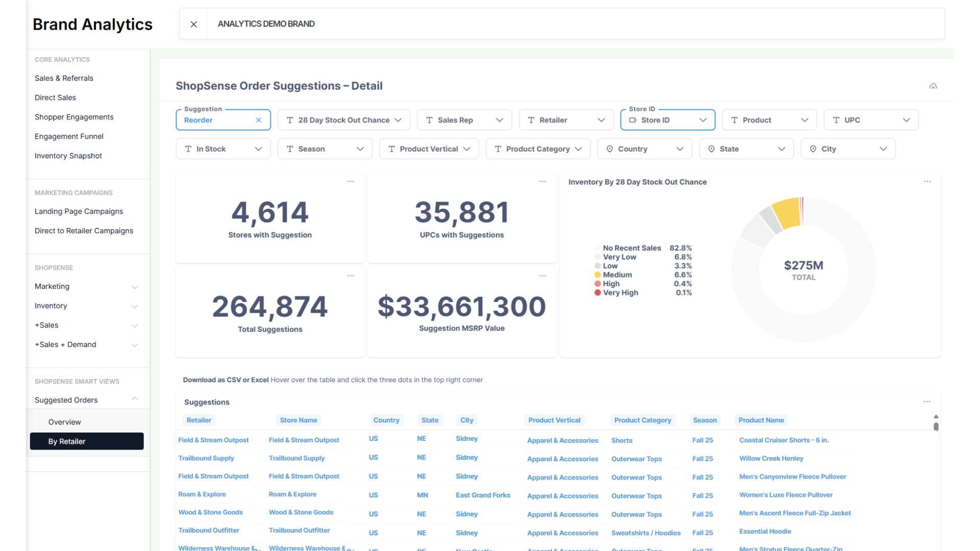Open the Store ID filter dropdown
This screenshot has height=551, width=980.
(x=667, y=120)
